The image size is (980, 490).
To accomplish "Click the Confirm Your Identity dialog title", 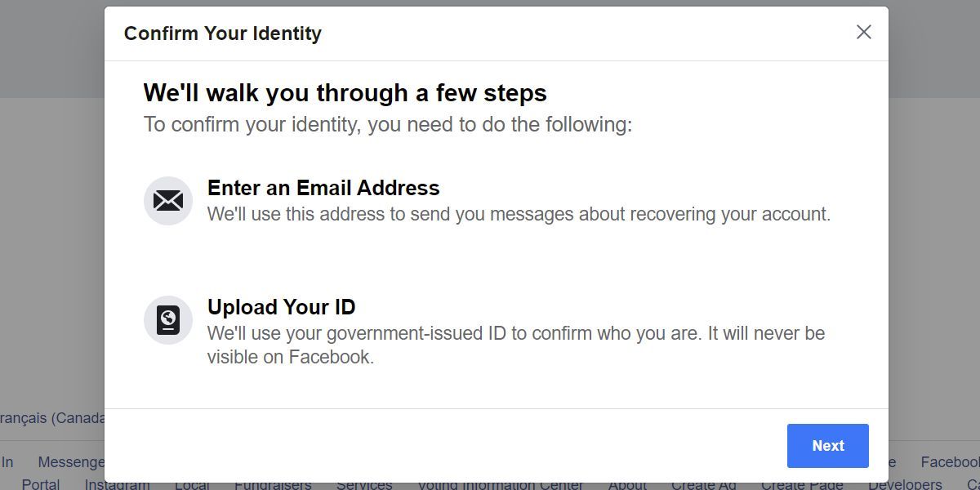I will coord(223,33).
